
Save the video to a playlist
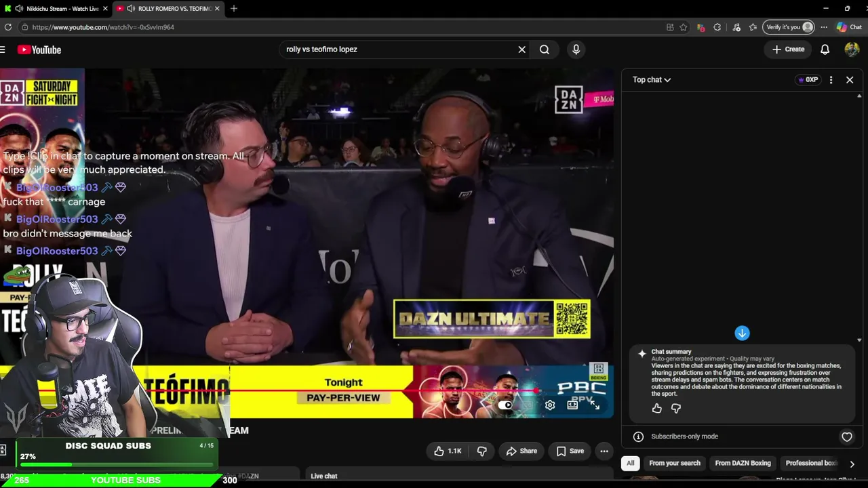570,451
